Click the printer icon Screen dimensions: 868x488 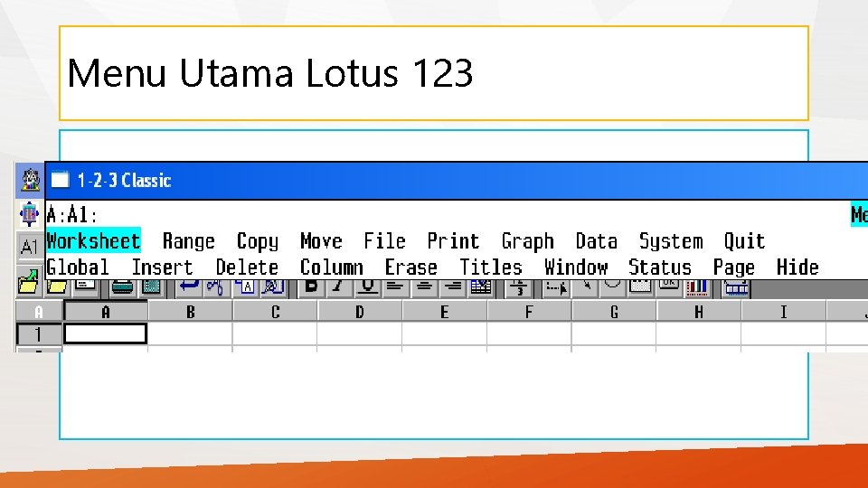pos(122,286)
